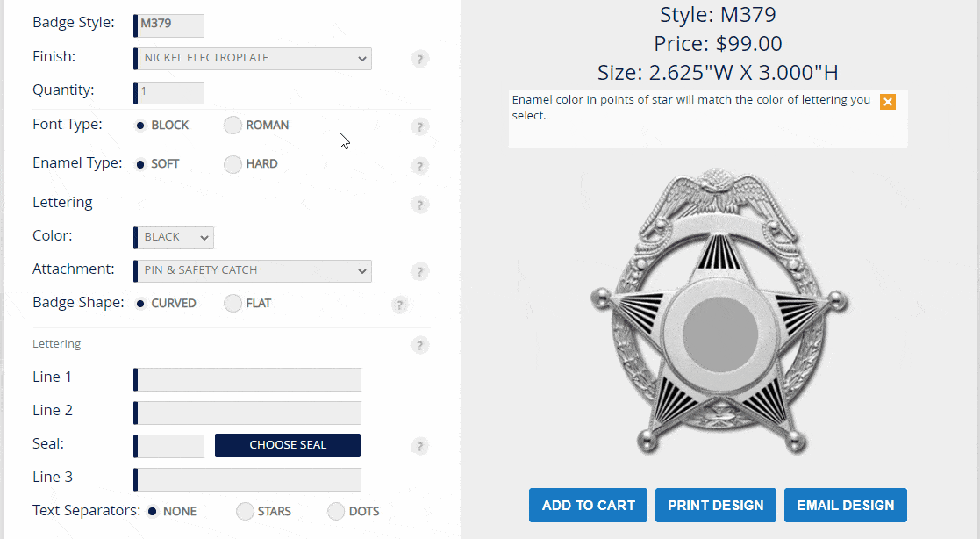Click the 'Text Separators:' label
Screen dimensions: 980x539
coord(86,510)
